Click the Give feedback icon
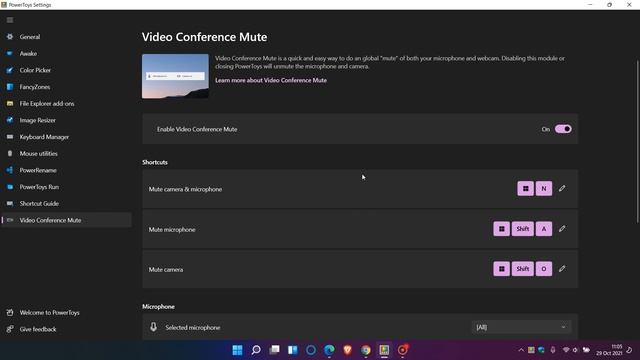Viewport: 640px width, 360px height. 10,329
